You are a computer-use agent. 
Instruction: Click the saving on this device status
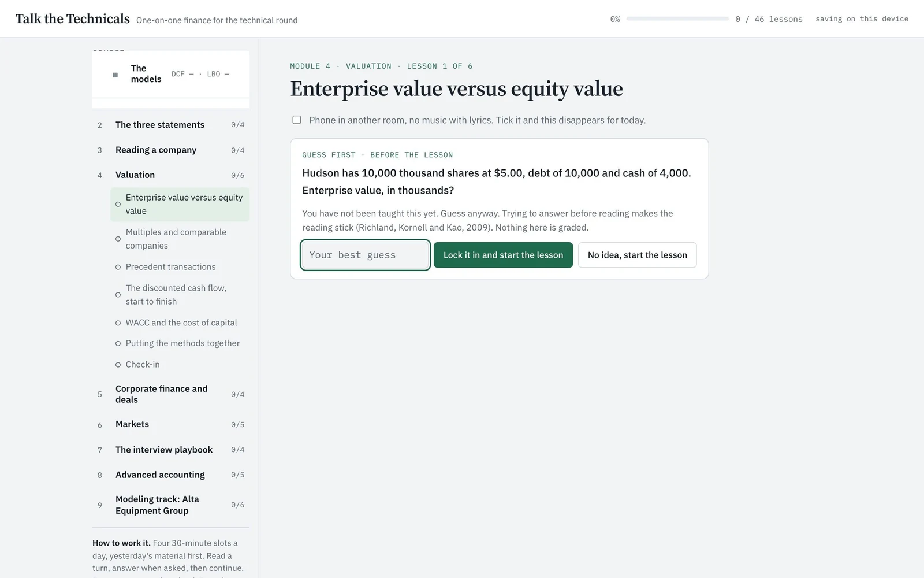pyautogui.click(x=862, y=19)
